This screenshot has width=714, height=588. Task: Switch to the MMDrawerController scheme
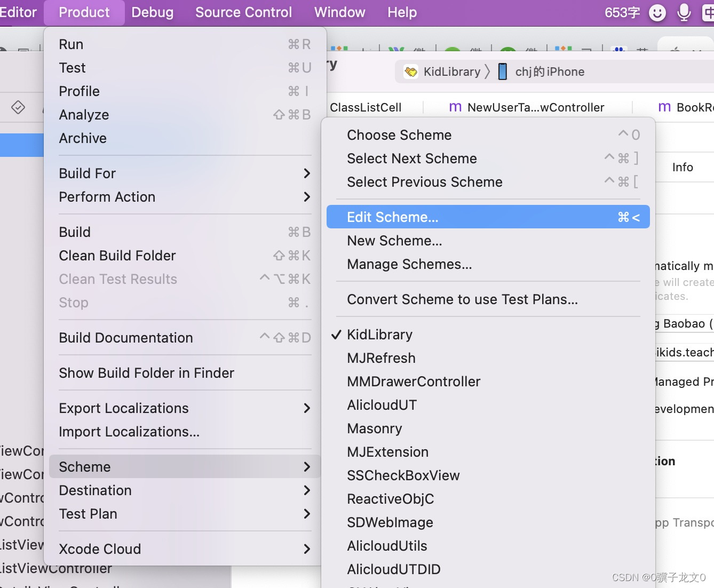pos(488,382)
